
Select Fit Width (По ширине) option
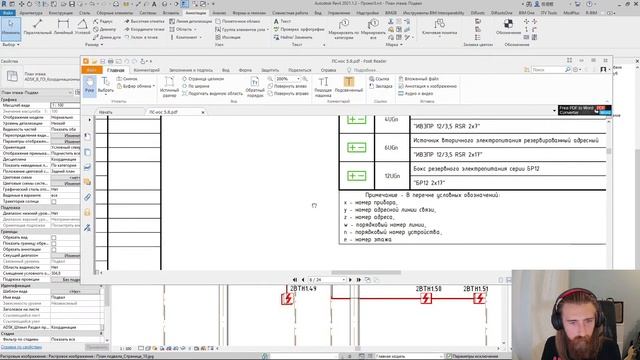[196, 86]
